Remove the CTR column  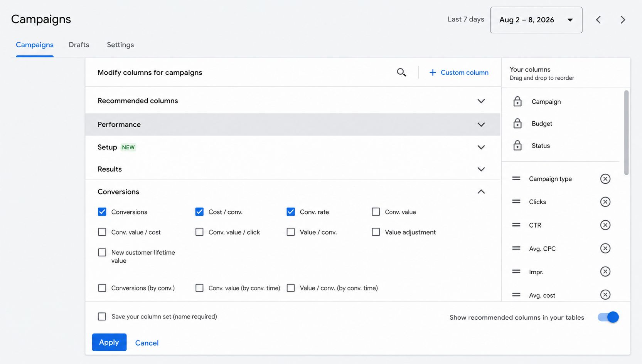(x=605, y=225)
